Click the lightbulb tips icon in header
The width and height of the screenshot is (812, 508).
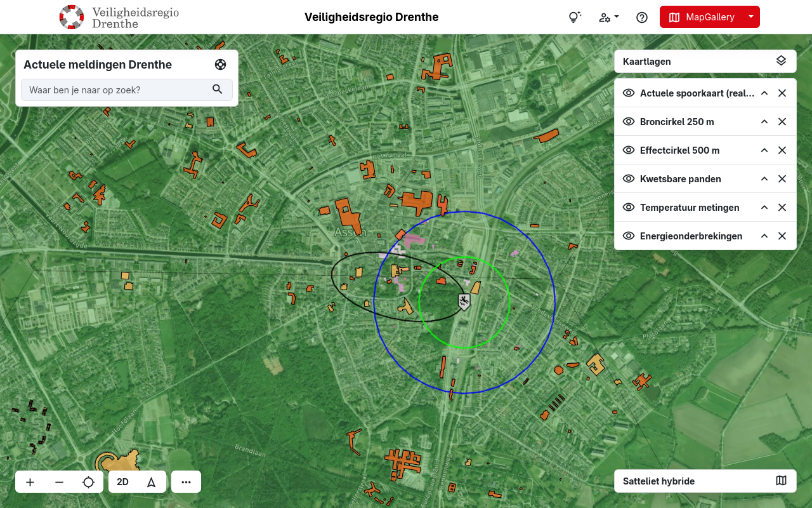[574, 17]
